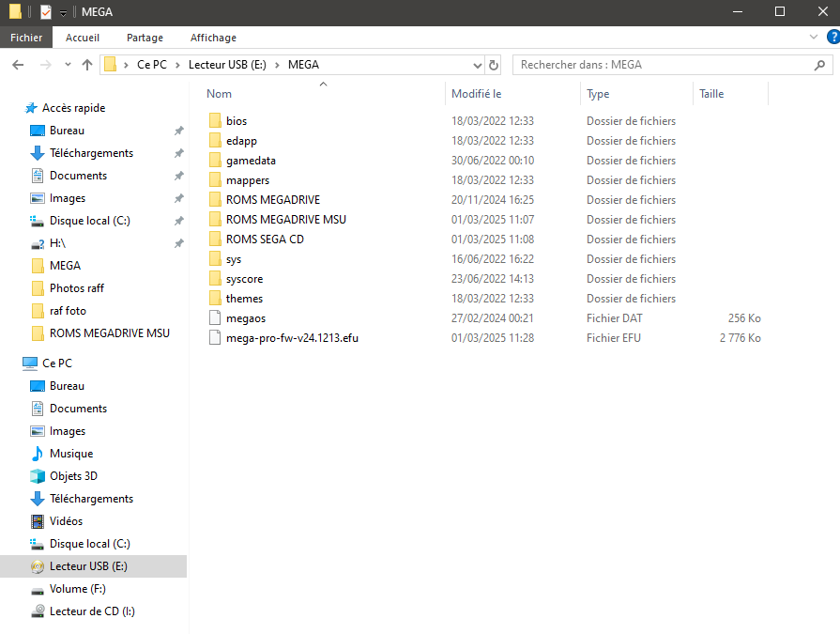Expand the ribbon with chevron

pos(813,37)
